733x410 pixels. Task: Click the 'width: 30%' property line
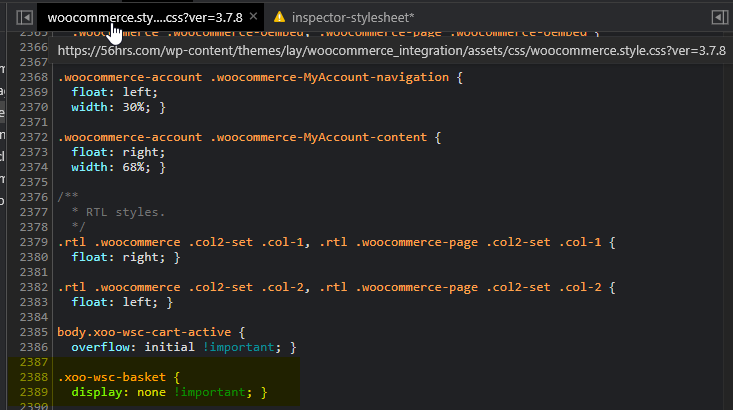(110, 107)
